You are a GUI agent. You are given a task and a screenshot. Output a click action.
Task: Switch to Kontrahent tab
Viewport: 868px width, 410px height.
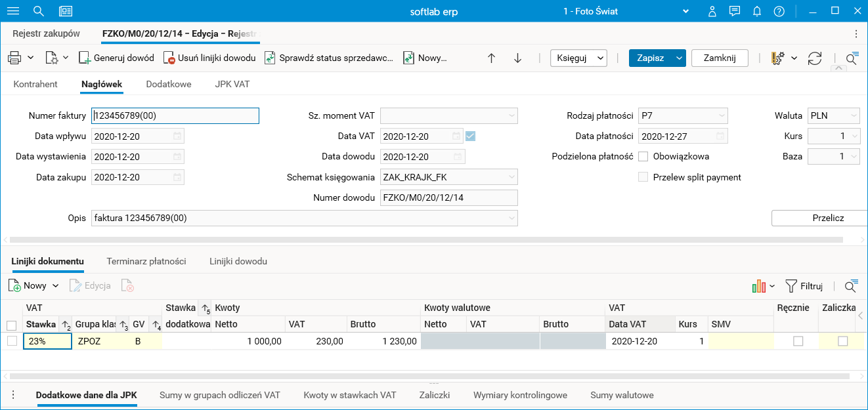pos(35,84)
